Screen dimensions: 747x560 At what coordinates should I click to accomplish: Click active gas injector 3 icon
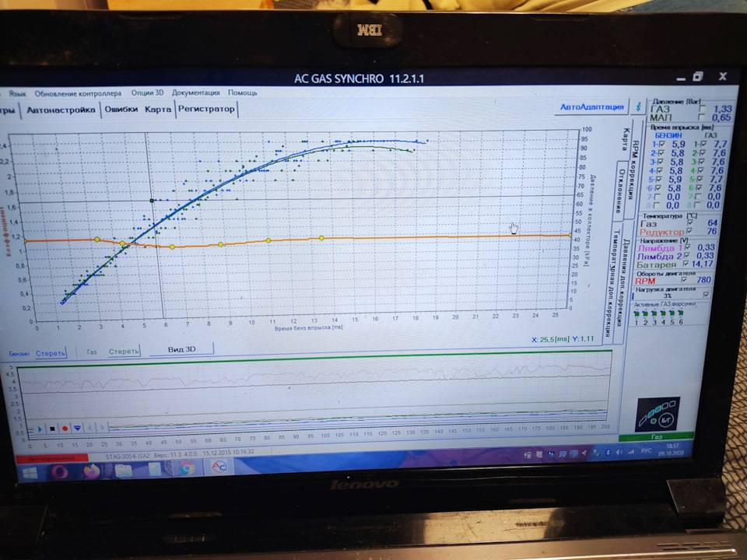654,313
